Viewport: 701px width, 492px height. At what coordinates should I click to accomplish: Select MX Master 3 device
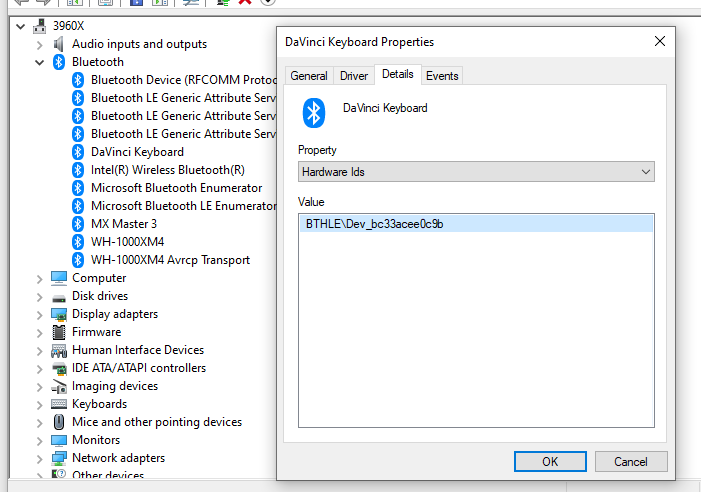coord(124,223)
